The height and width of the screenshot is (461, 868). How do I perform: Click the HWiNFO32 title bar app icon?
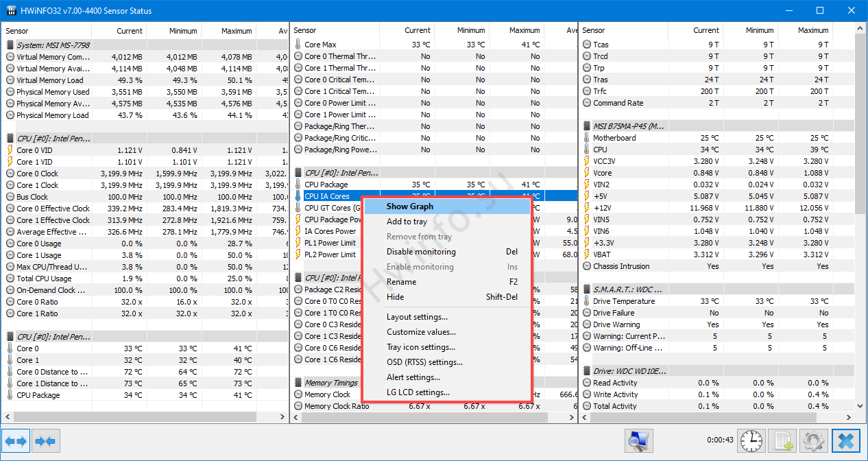tap(12, 10)
